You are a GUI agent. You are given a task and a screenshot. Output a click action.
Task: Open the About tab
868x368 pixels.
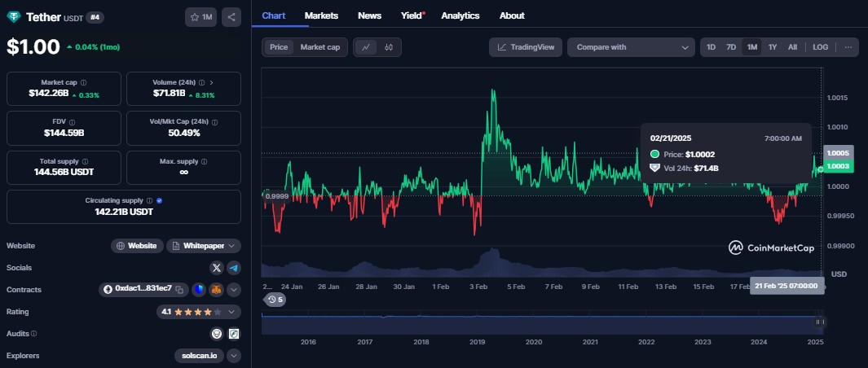pyautogui.click(x=512, y=15)
